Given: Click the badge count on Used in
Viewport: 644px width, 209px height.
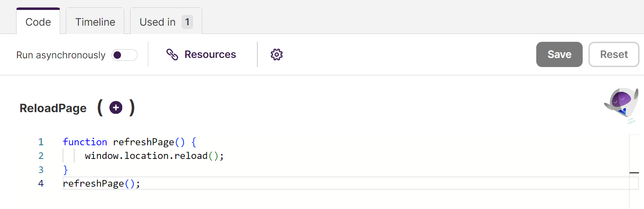Looking at the screenshot, I should click(187, 22).
